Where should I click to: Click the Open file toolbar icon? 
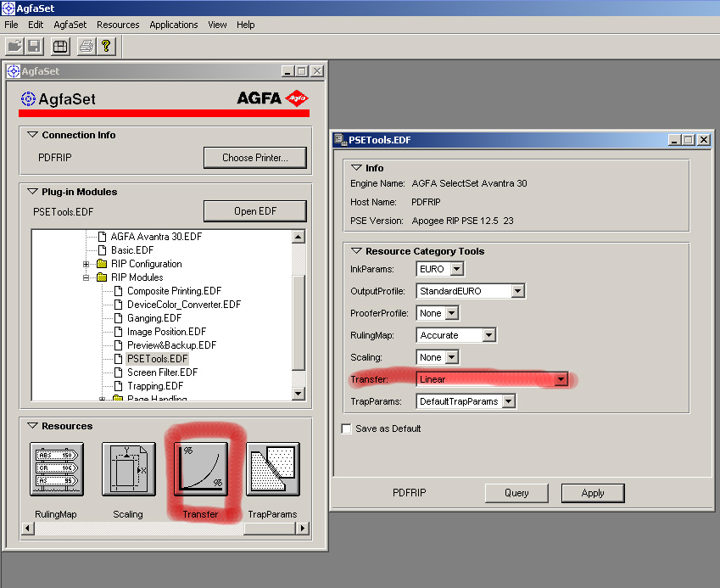15,47
